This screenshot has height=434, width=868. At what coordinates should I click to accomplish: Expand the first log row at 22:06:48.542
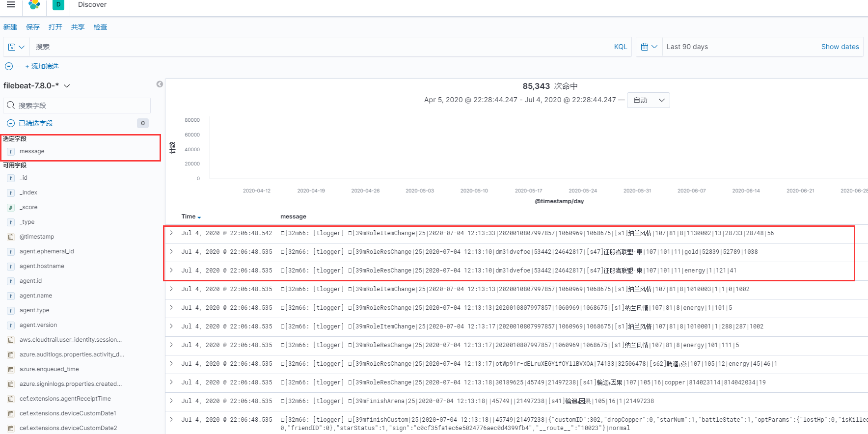171,233
